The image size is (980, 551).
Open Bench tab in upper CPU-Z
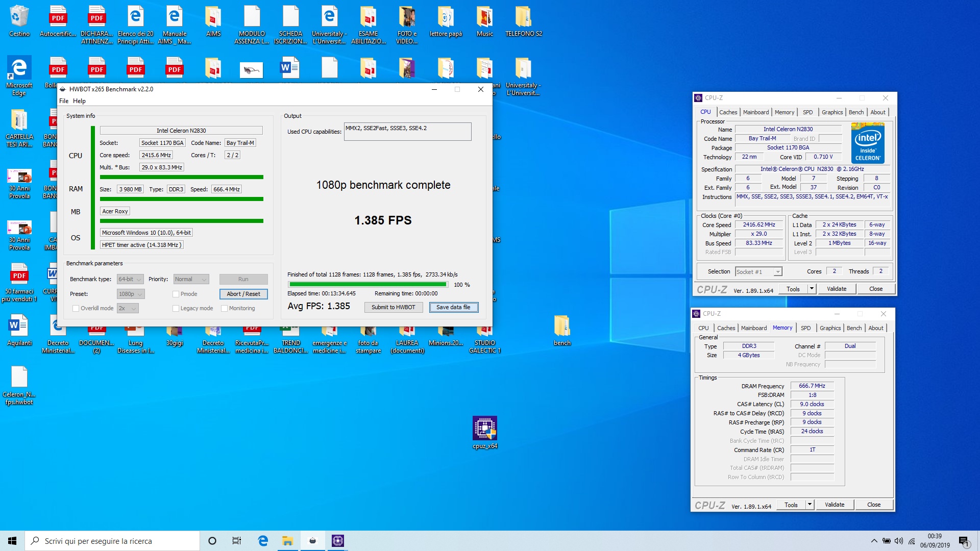coord(856,112)
